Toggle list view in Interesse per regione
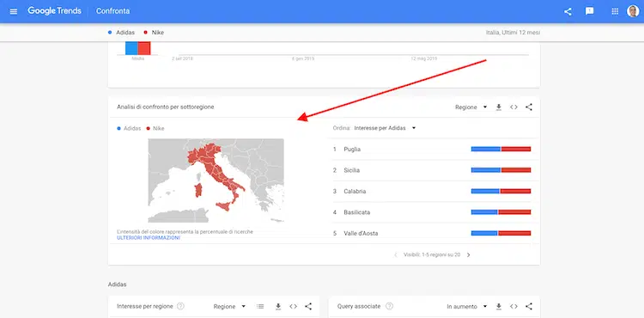This screenshot has height=318, width=644. point(259,307)
